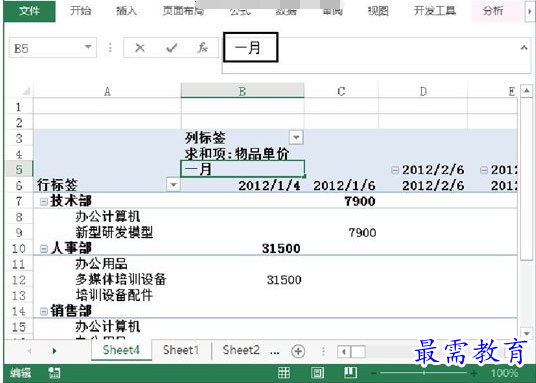Click the formula bar input containing 一月
Image resolution: width=536 pixels, height=383 pixels.
coord(376,55)
